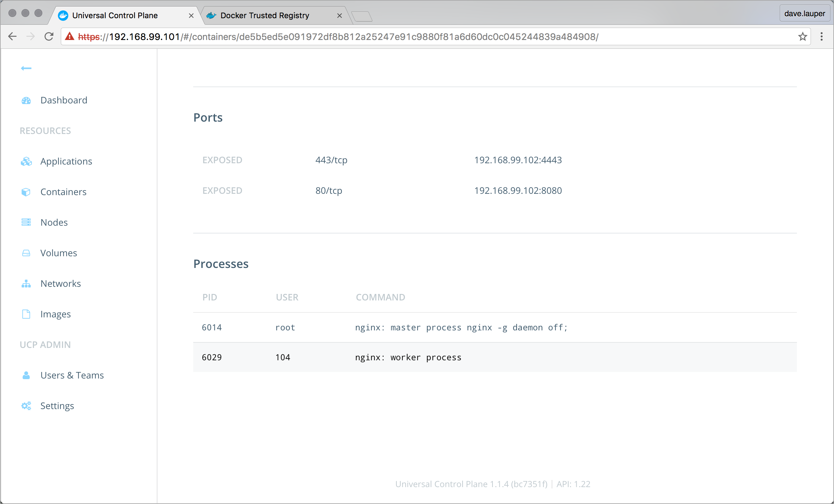The image size is (834, 504).
Task: Click the Users & Teams person icon
Action: tap(26, 376)
